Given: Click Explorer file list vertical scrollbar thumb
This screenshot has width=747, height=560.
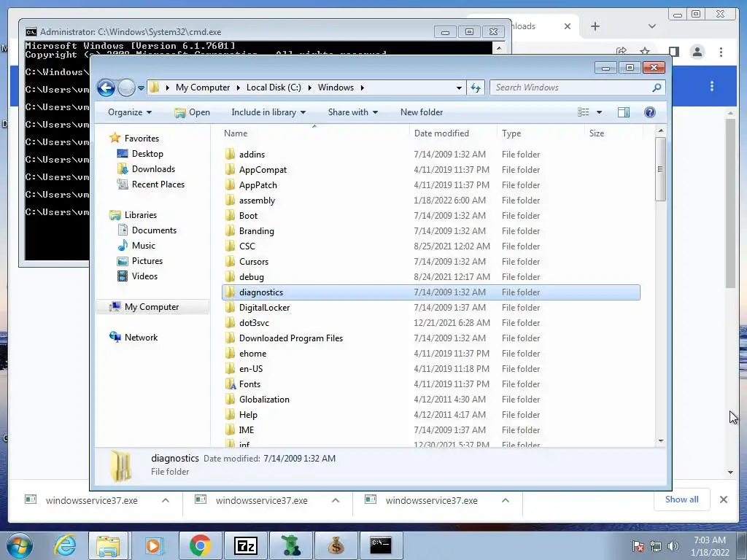Looking at the screenshot, I should pyautogui.click(x=660, y=169).
